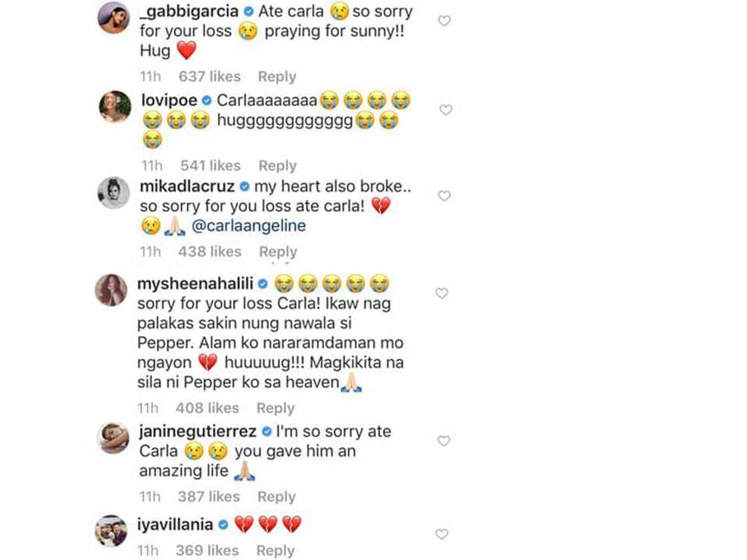View _gabbigarcia's profile picture
The width and height of the screenshot is (747, 560).
113,17
